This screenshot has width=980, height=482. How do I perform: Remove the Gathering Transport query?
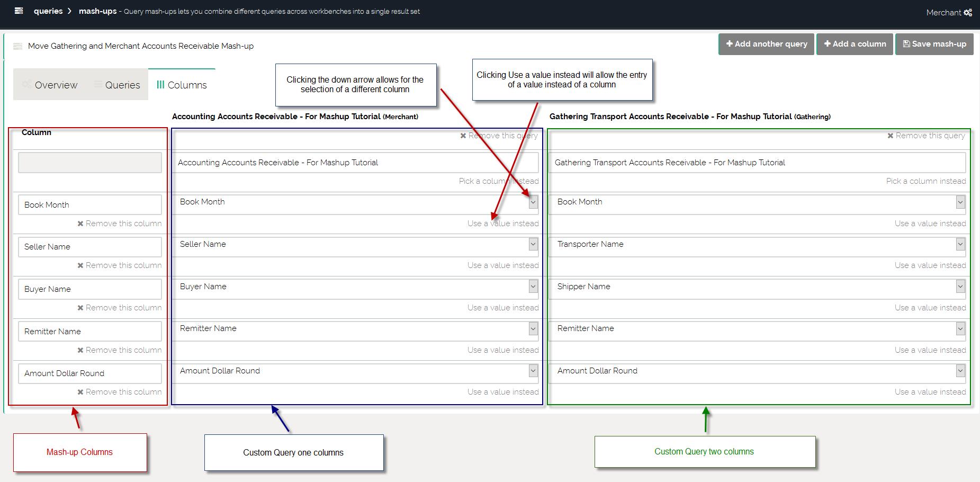pyautogui.click(x=926, y=136)
